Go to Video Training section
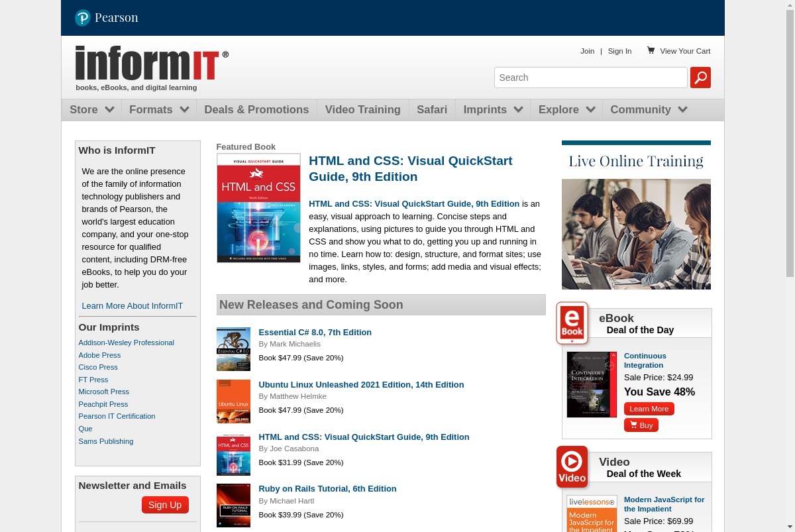The width and height of the screenshot is (795, 532). 363,110
